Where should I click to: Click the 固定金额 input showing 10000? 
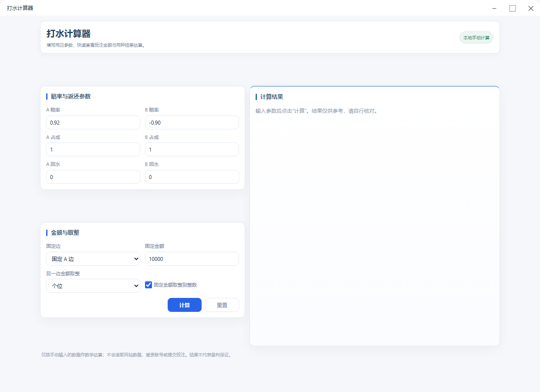pyautogui.click(x=192, y=259)
